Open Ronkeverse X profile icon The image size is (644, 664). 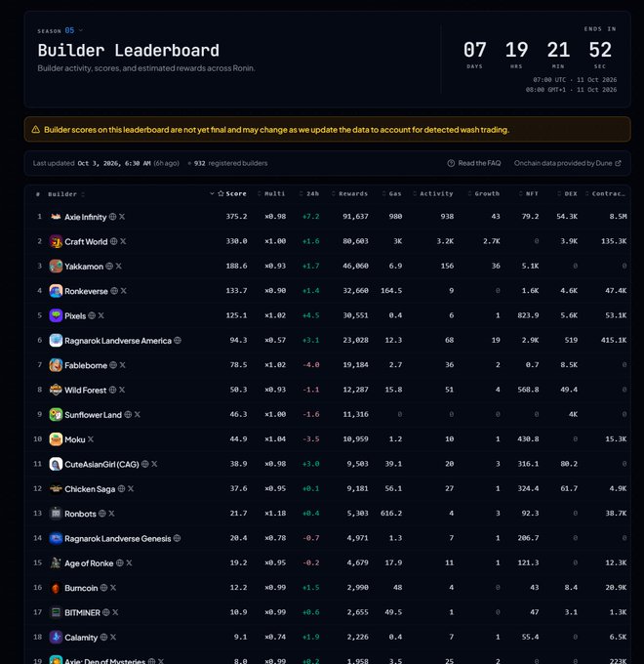tap(123, 291)
